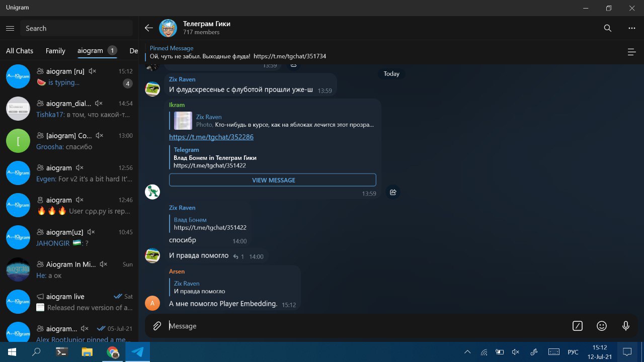Click the VIEW MESSAGE button
Viewport: 644px width, 362px height.
273,180
